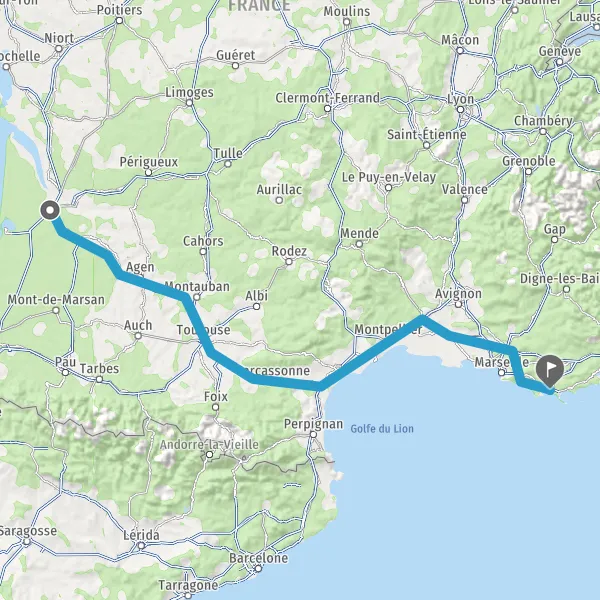Click the Golfe du Lion sea label
The width and height of the screenshot is (600, 600).
click(382, 429)
